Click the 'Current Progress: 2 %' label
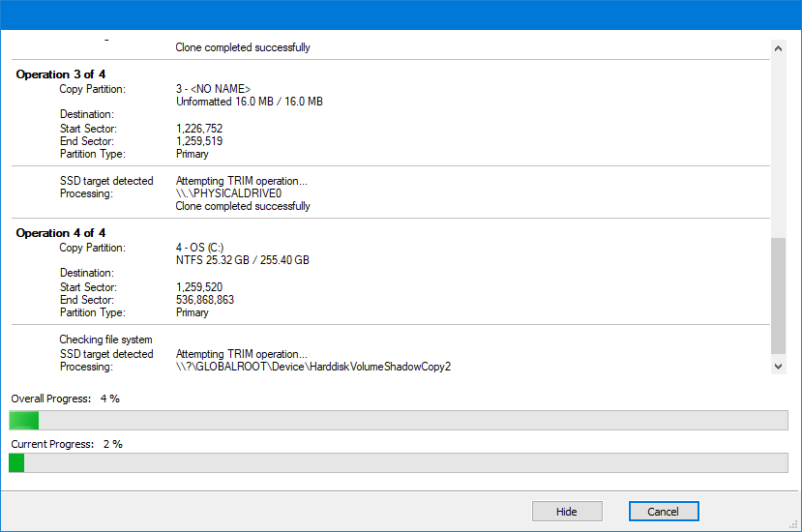This screenshot has height=532, width=802. coord(67,444)
